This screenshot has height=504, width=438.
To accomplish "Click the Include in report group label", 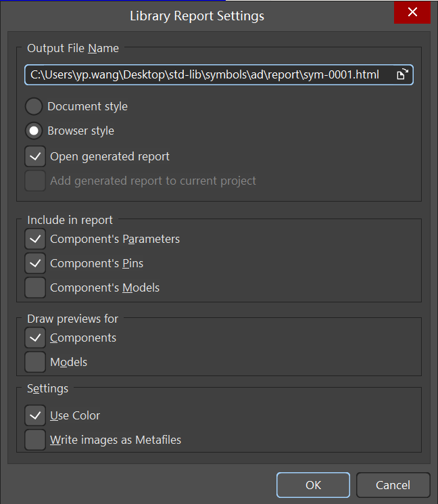I will (x=70, y=220).
